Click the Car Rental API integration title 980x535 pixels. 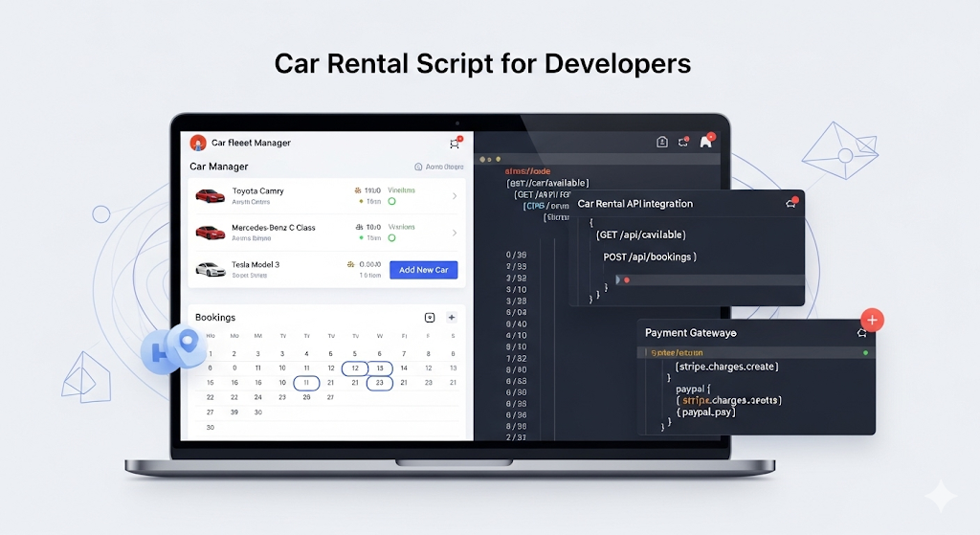click(x=635, y=204)
